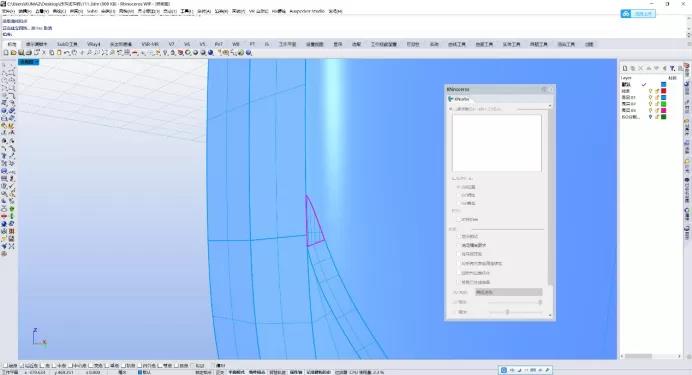Click the red color swatch in Layers
Image resolution: width=692 pixels, height=375 pixels.
(663, 91)
